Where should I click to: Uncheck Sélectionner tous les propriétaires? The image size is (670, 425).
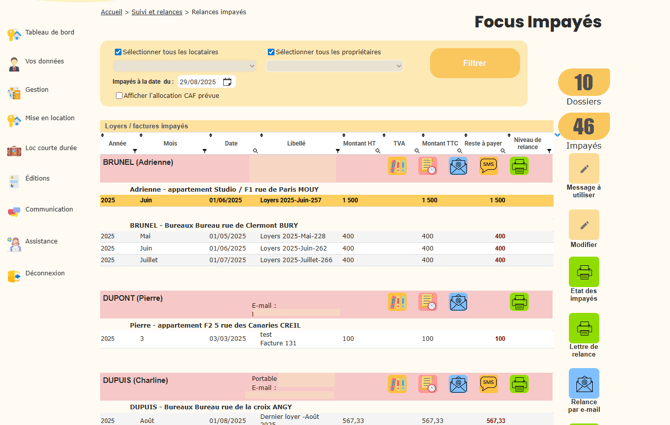tap(271, 52)
